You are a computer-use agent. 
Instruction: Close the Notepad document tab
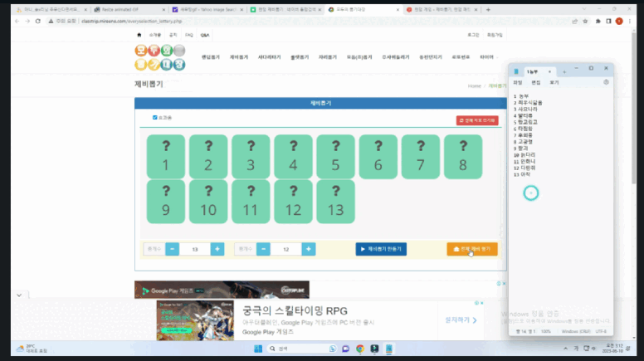coord(549,72)
